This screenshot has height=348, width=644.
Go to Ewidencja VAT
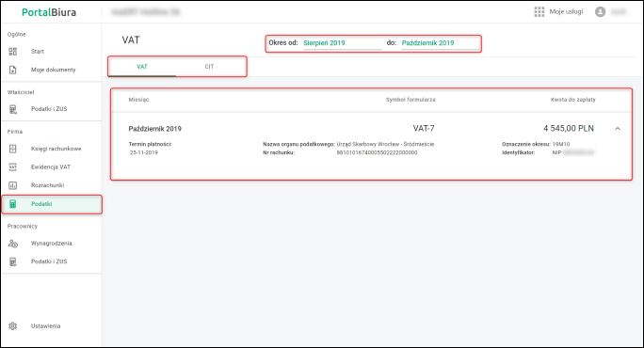point(51,167)
